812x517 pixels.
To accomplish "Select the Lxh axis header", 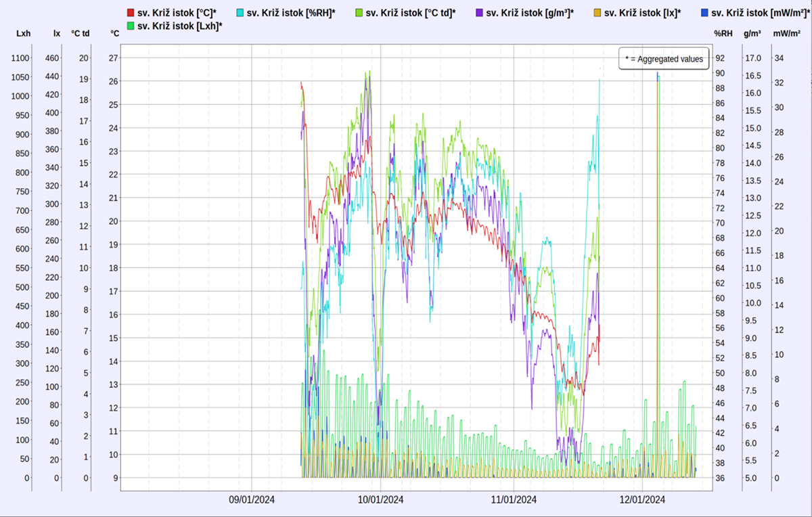I will pos(24,32).
